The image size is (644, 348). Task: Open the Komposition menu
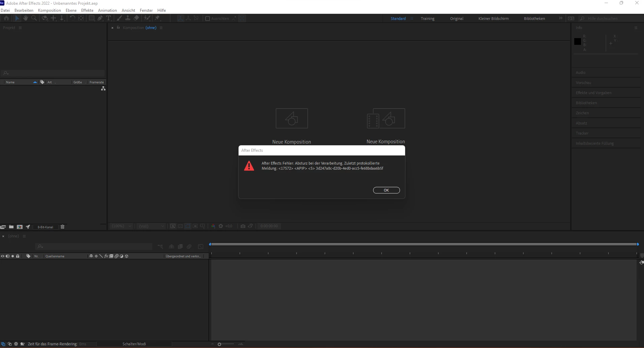pyautogui.click(x=50, y=10)
